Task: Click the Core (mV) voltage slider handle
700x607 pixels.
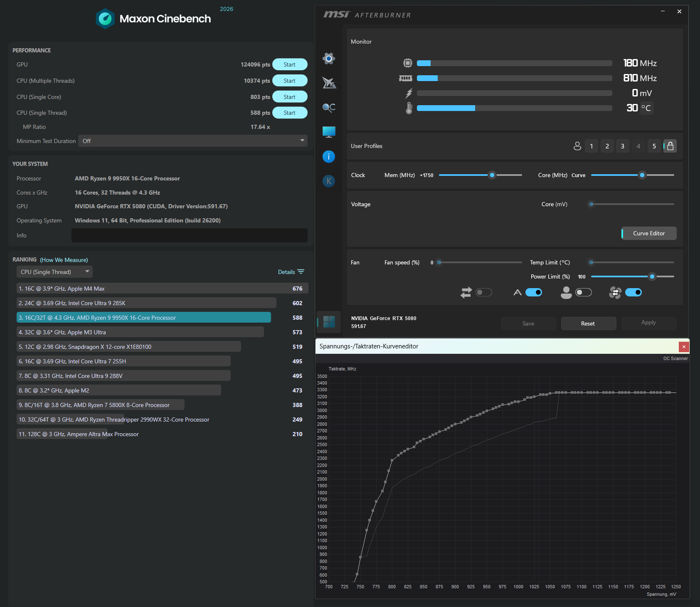Action: tap(591, 204)
